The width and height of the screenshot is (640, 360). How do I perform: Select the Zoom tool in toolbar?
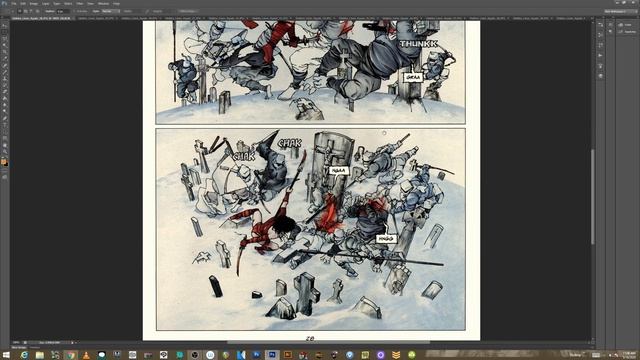click(x=5, y=151)
